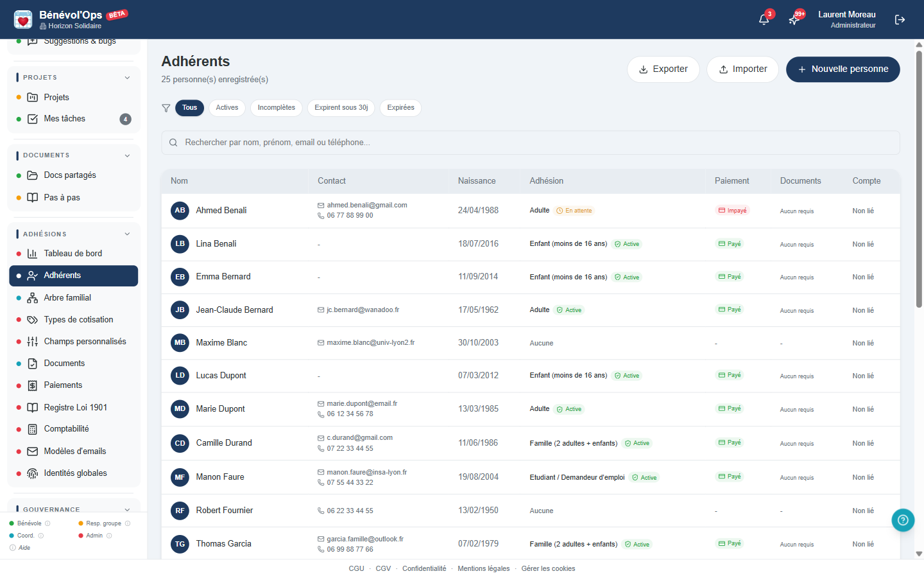Click Camille Durand's name
924x578 pixels.
tap(224, 443)
